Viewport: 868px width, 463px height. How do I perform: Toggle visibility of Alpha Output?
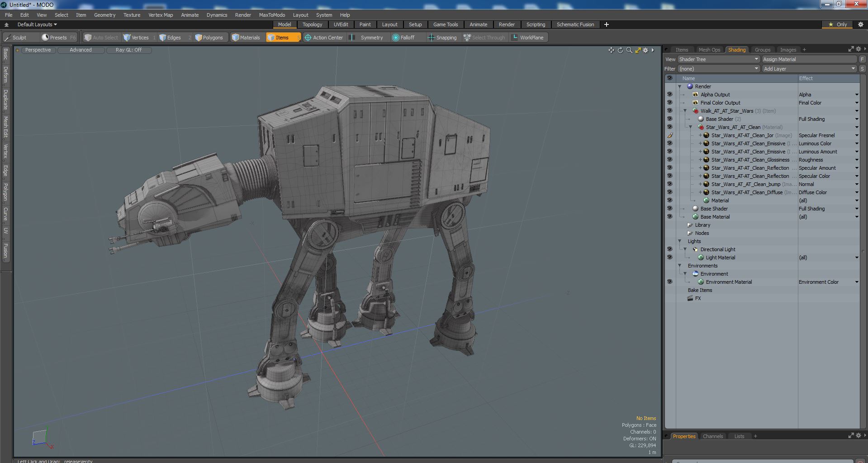click(x=669, y=95)
